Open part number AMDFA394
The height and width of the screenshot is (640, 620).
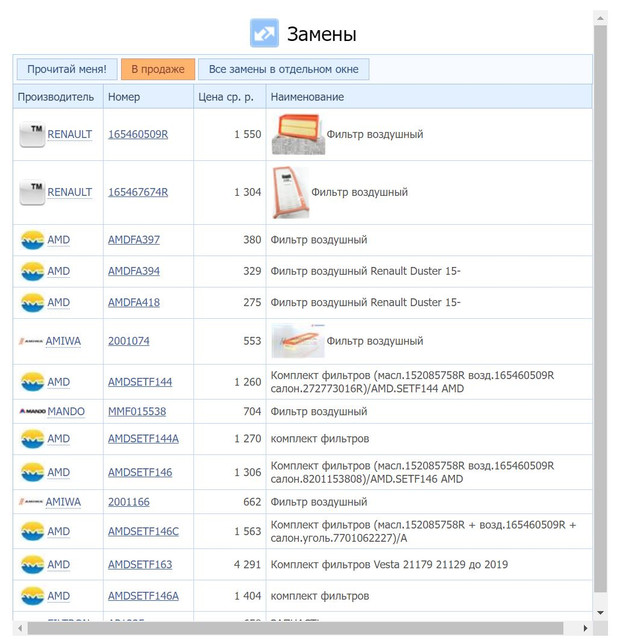click(x=134, y=271)
